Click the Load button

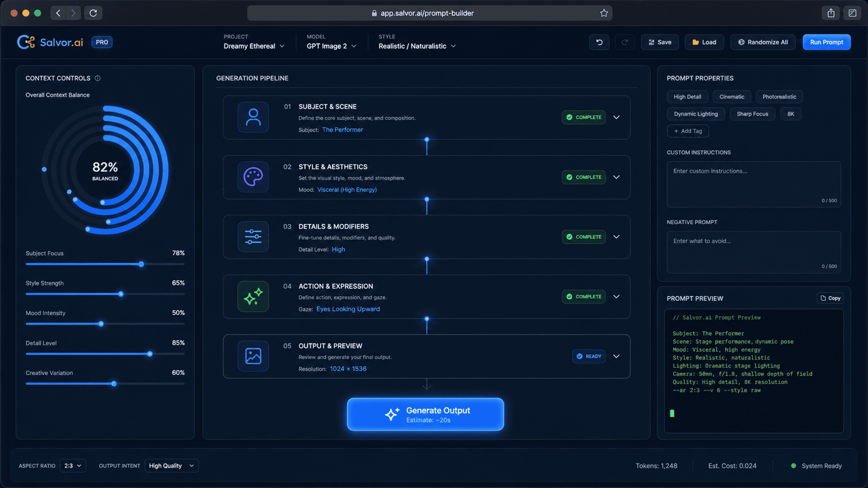coord(704,42)
